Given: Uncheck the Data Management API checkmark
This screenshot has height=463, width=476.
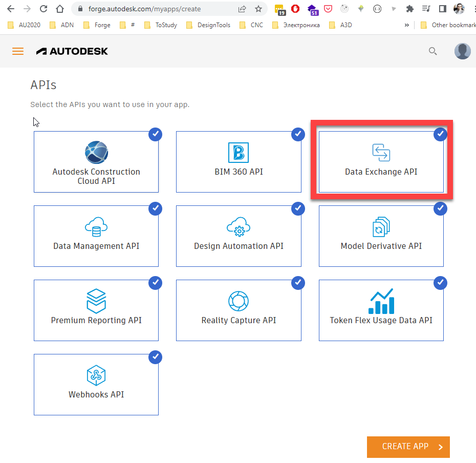Looking at the screenshot, I should (156, 209).
